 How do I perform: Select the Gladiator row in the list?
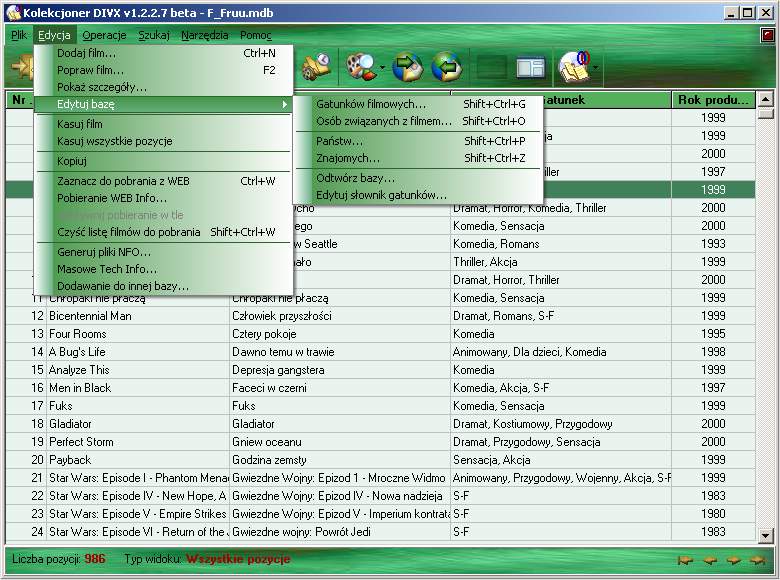click(70, 424)
